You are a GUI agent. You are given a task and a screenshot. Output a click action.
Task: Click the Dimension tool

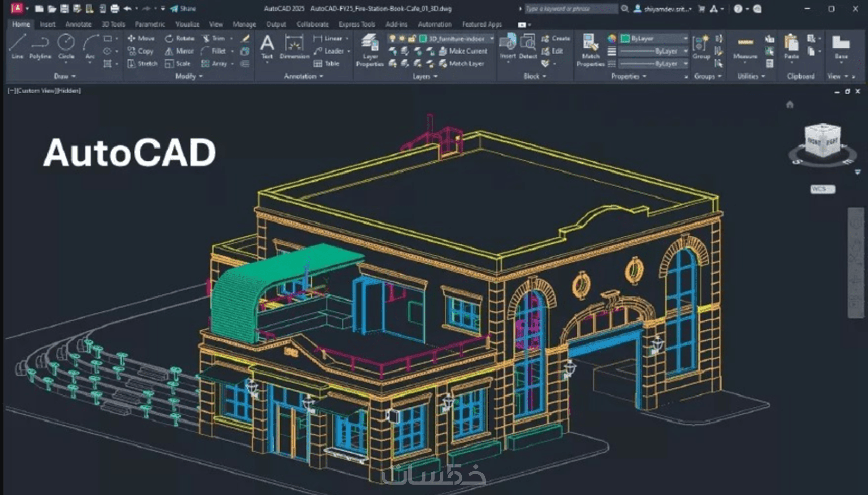coord(295,46)
